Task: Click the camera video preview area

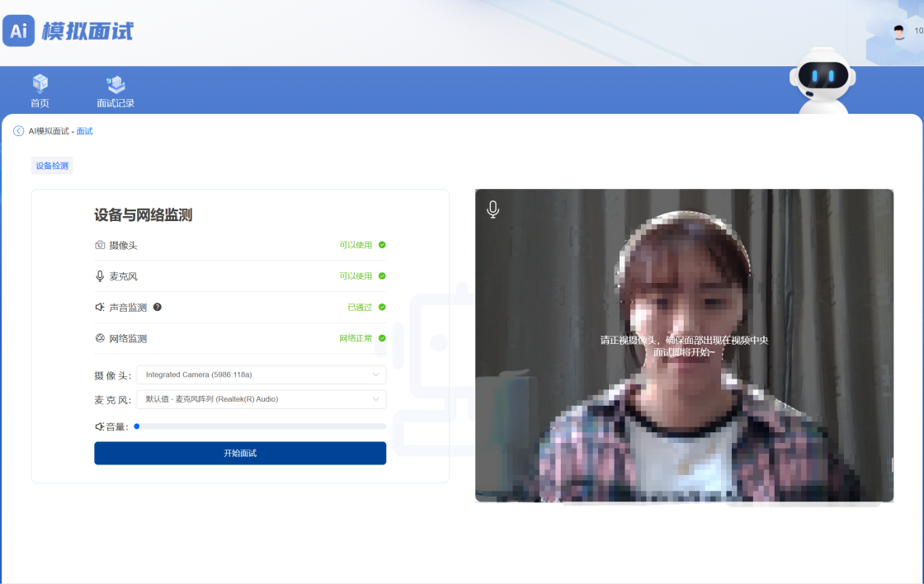Action: pos(684,396)
